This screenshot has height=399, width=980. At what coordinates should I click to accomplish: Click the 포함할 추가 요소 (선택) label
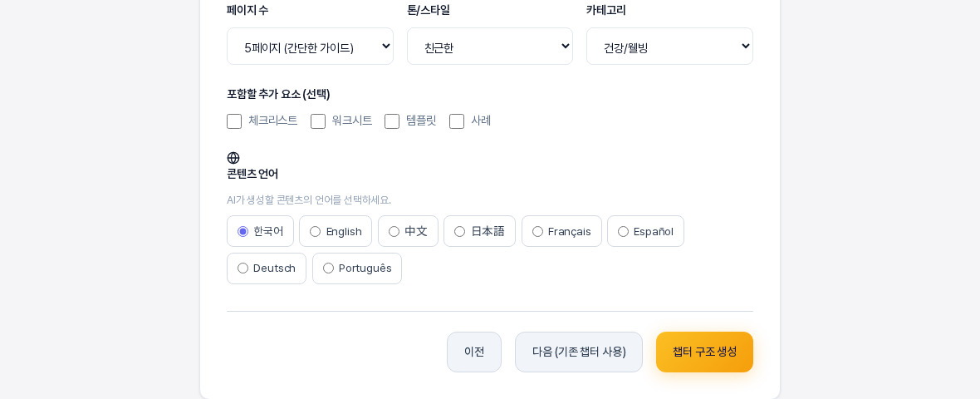pyautogui.click(x=278, y=94)
